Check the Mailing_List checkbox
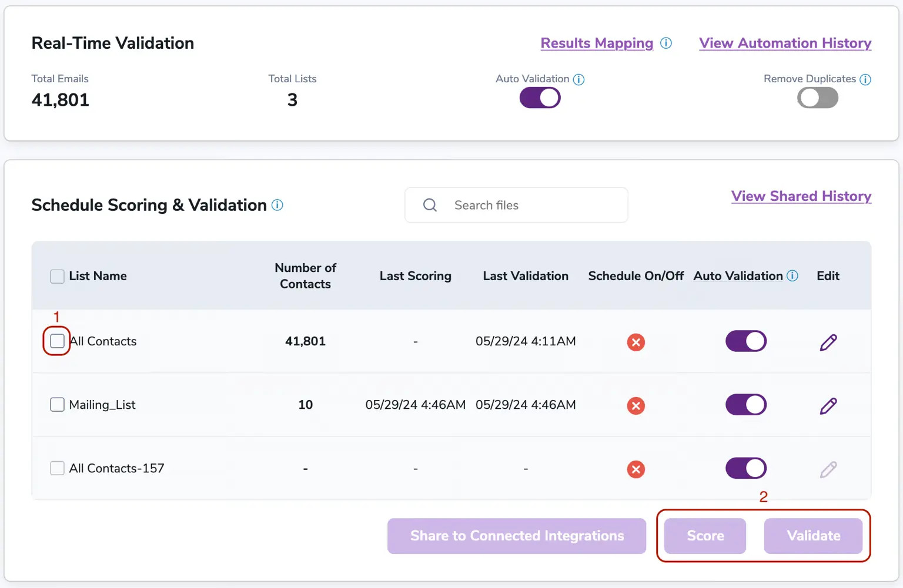Image resolution: width=903 pixels, height=588 pixels. pos(56,404)
